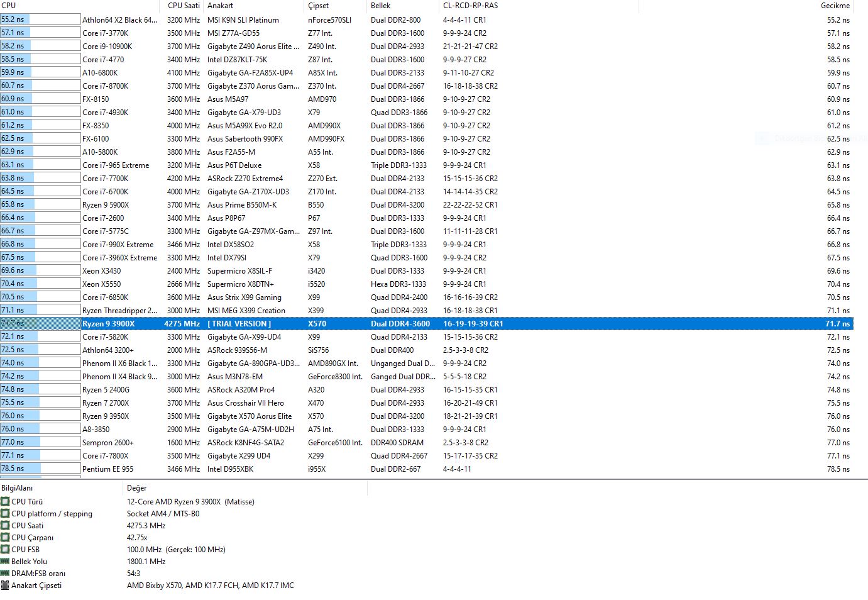This screenshot has width=868, height=600.
Task: Select the Ryzen 7 2700X row
Action: coord(426,403)
